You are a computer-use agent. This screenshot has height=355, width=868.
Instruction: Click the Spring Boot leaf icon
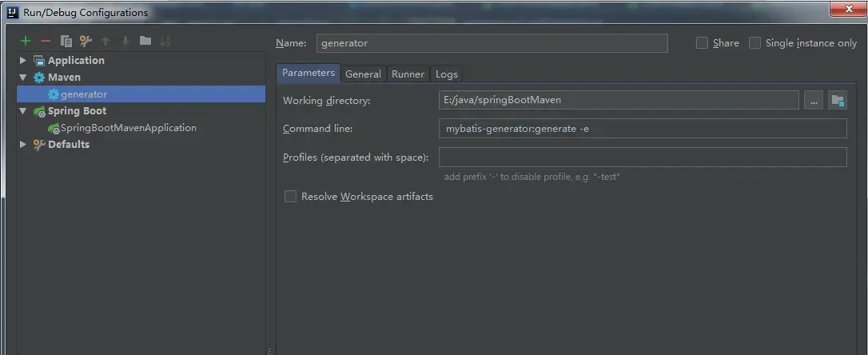click(39, 111)
